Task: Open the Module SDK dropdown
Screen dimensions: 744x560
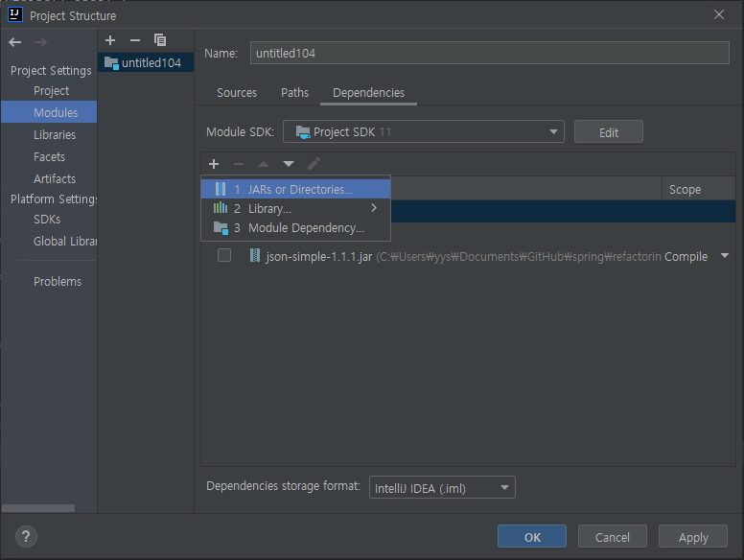Action: pyautogui.click(x=423, y=131)
